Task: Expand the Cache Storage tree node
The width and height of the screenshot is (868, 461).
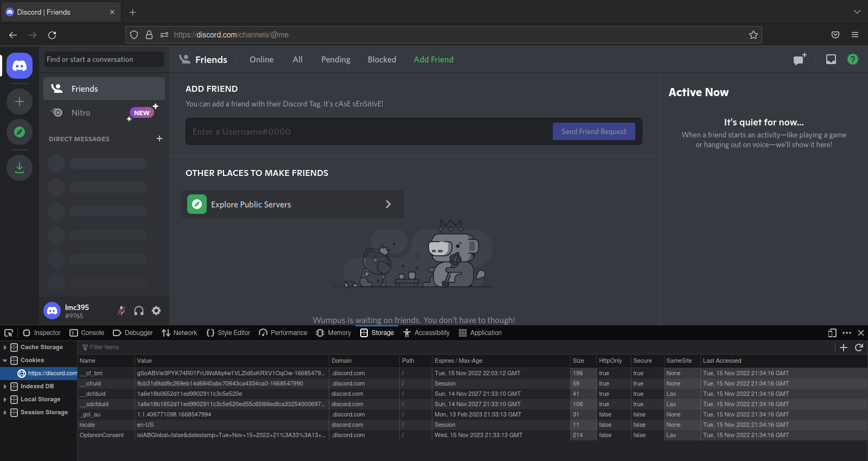Action: (x=5, y=348)
